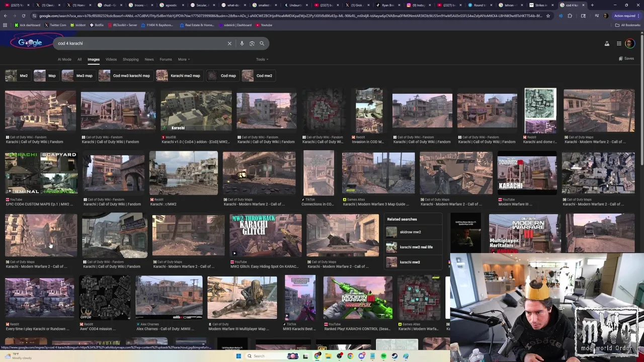This screenshot has height=362, width=644.
Task: Open the Invasion in COD M Reddit result
Action: tap(369, 111)
